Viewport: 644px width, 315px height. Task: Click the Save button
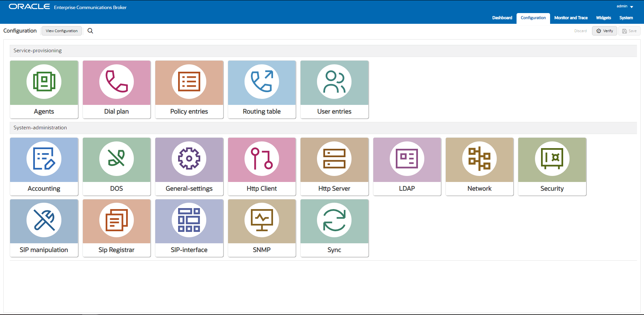coord(629,31)
